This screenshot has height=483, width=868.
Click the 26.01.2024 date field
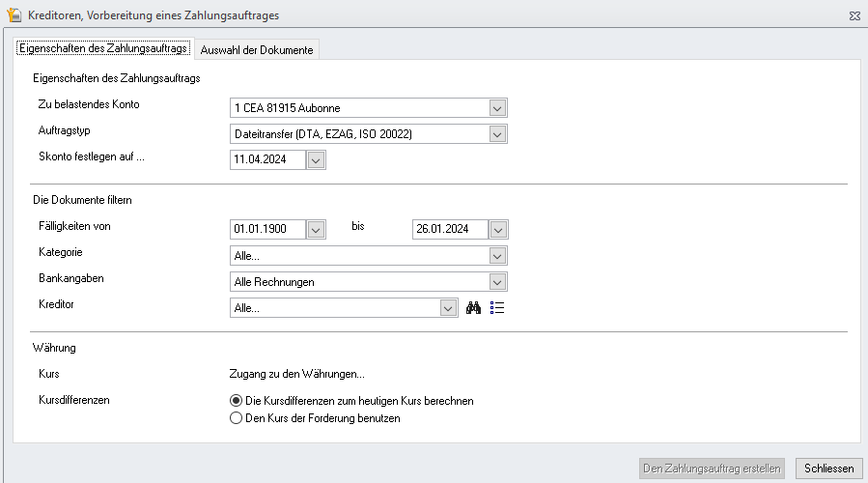point(450,229)
